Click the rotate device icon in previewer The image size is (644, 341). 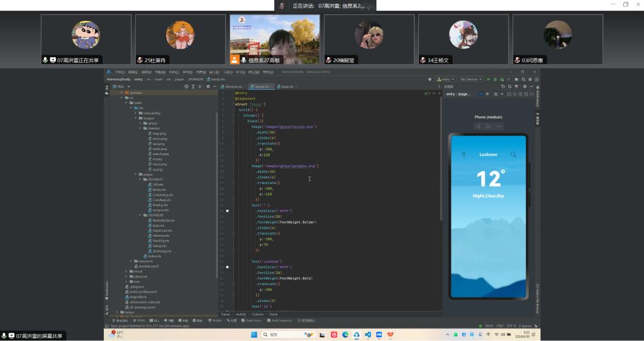[488, 126]
